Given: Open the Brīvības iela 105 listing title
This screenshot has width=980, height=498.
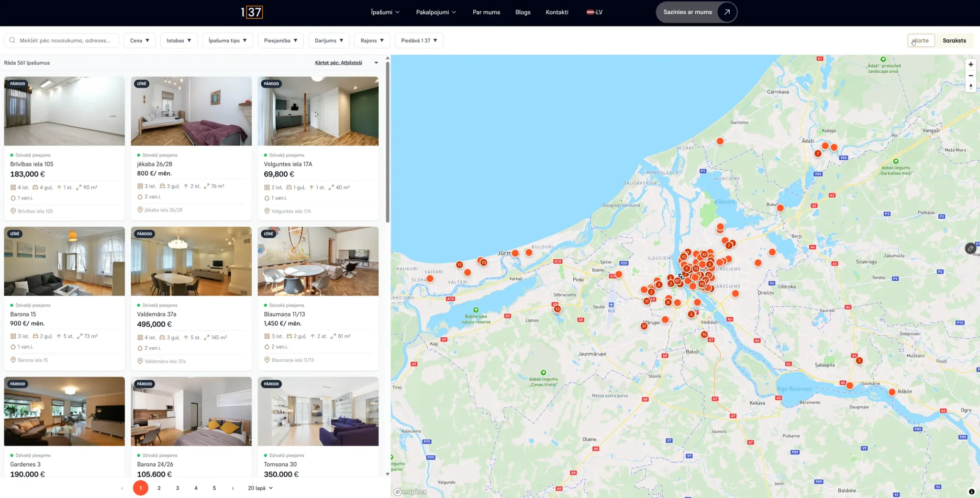Looking at the screenshot, I should (x=32, y=164).
